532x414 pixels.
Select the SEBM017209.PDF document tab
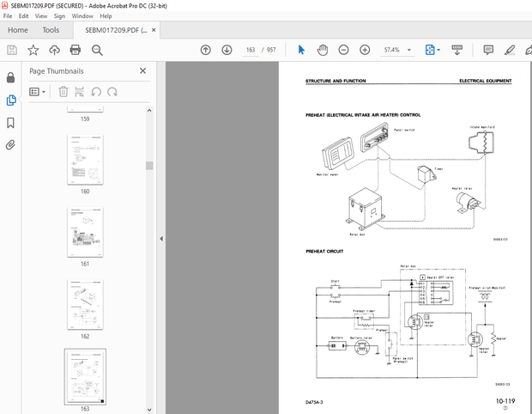tap(116, 30)
